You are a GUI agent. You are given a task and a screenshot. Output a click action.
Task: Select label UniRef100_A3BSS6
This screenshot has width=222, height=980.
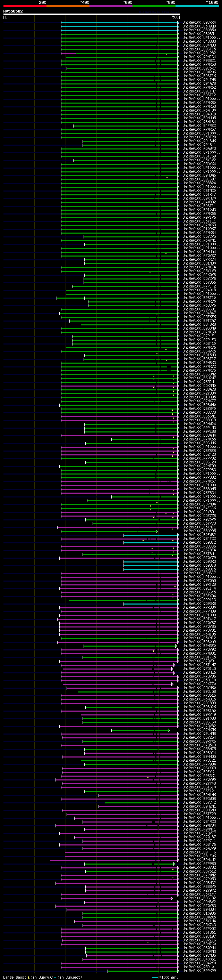click(199, 546)
